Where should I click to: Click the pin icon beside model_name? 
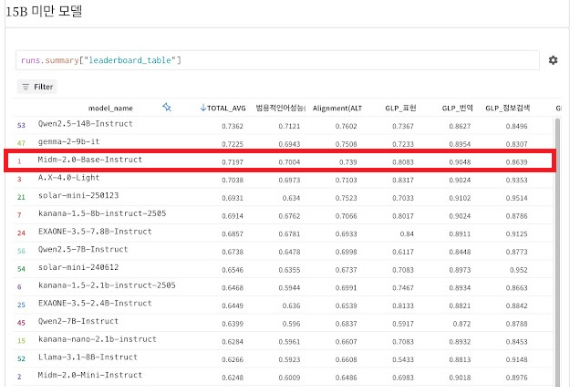pyautogui.click(x=167, y=107)
